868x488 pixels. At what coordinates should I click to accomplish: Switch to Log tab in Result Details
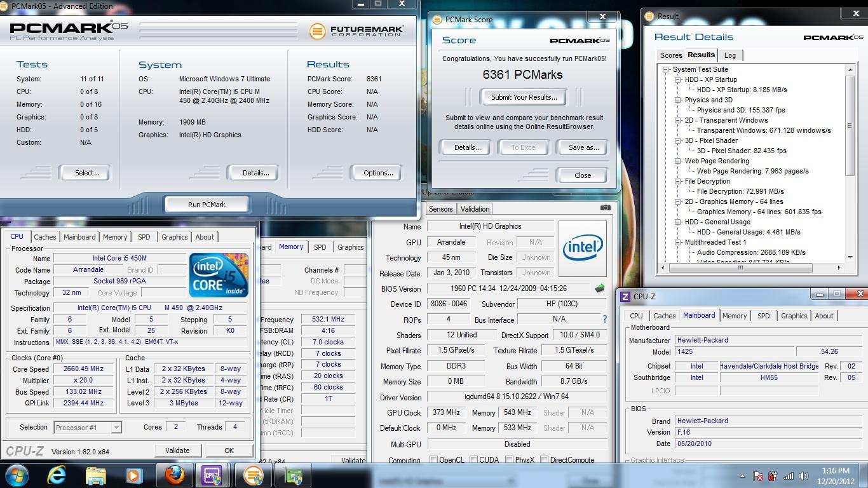click(730, 55)
